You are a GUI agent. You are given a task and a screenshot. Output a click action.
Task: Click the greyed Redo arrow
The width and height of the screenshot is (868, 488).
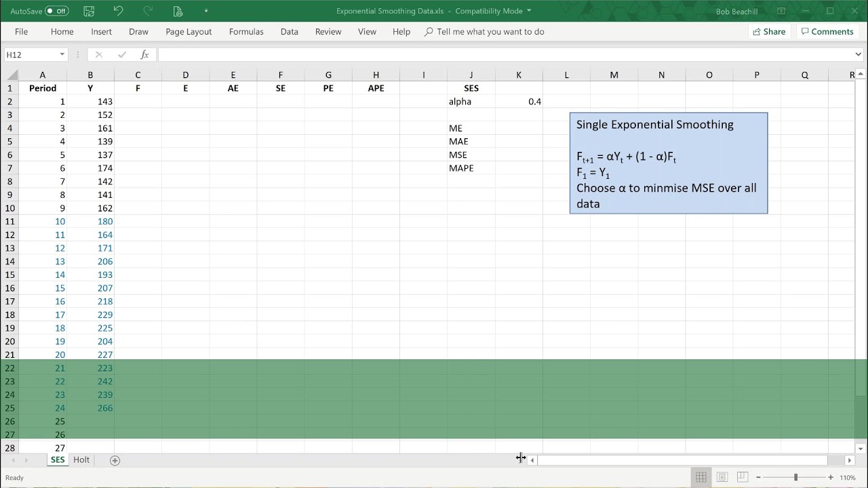[149, 11]
